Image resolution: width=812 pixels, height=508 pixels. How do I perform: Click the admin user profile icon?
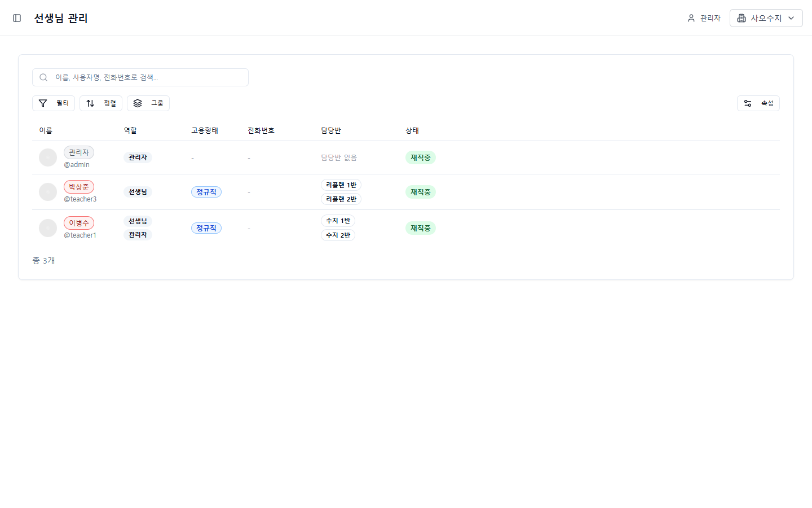point(691,18)
